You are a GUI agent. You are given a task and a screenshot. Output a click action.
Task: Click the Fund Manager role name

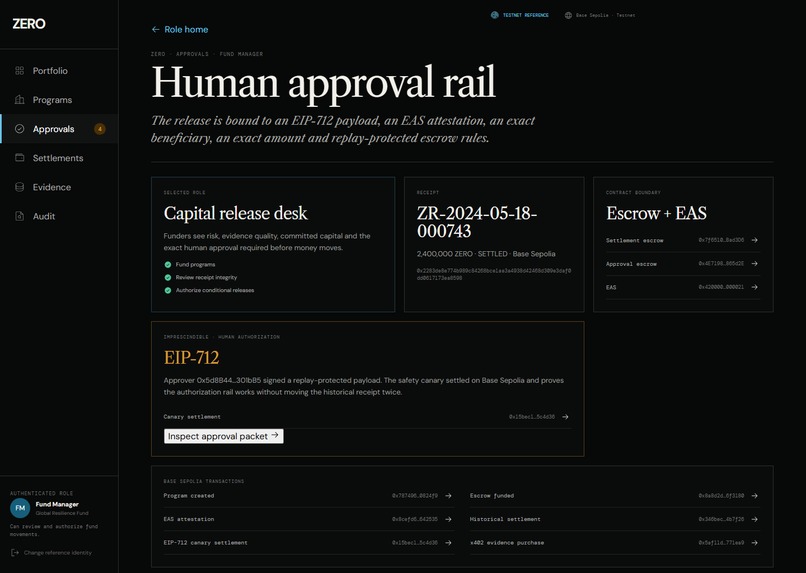pos(57,504)
